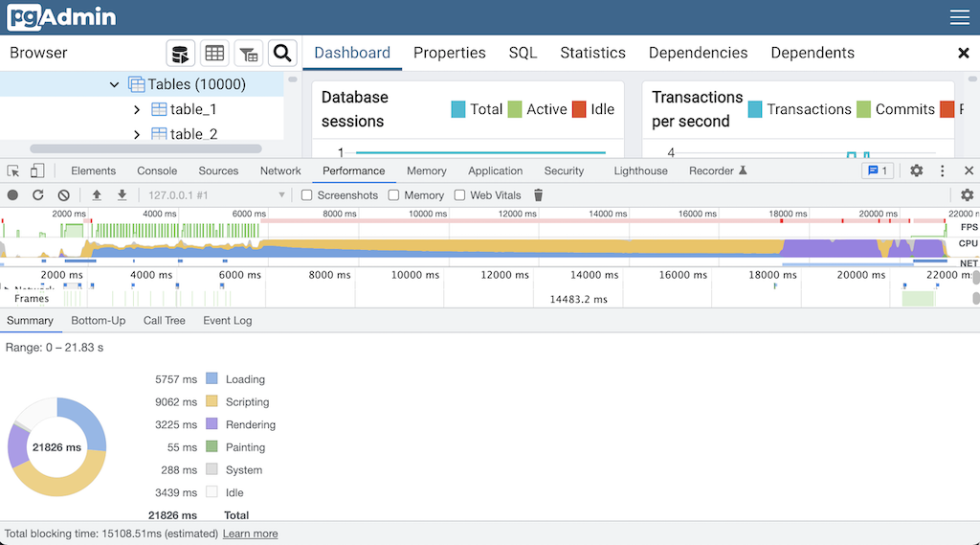Click the pgAdmin Query Tool database icon
980x545 pixels.
tap(181, 54)
